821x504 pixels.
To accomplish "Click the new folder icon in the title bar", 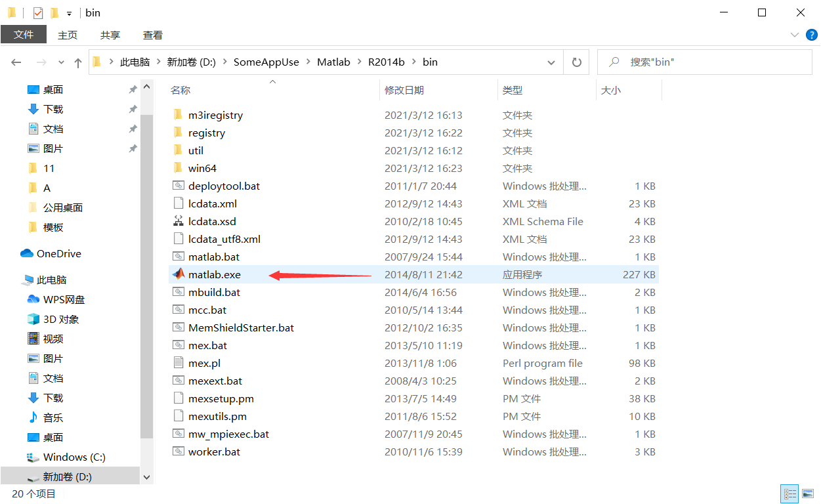I will point(54,12).
